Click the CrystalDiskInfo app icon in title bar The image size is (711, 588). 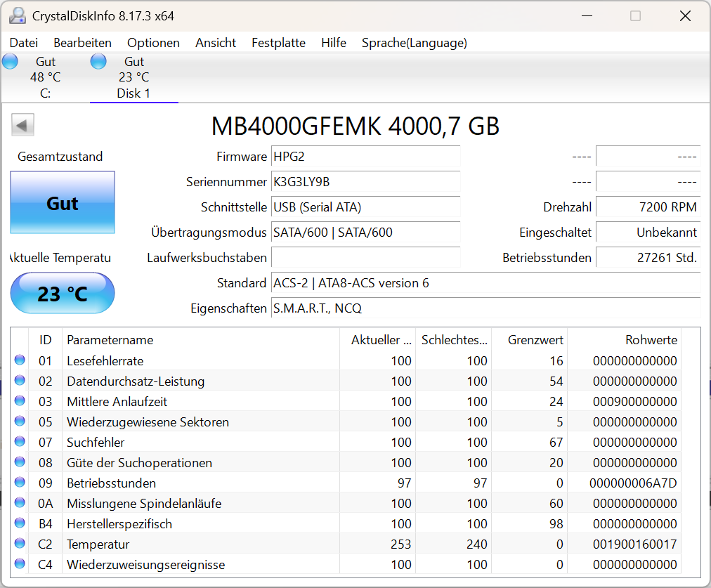coord(18,16)
